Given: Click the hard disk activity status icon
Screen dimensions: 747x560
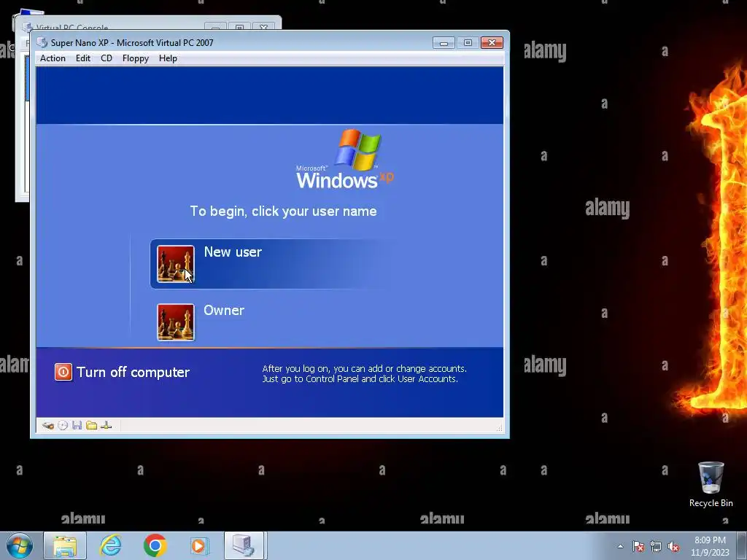Looking at the screenshot, I should 47,425.
